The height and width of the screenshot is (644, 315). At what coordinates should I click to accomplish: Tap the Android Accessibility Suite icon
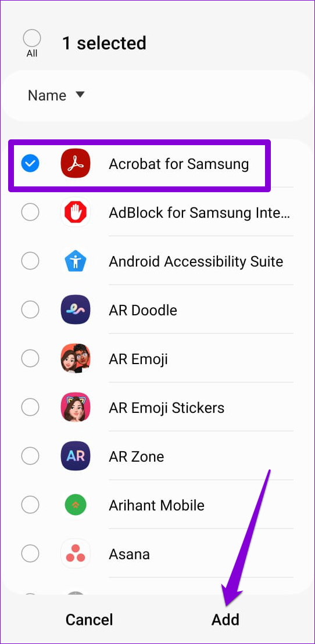(75, 261)
